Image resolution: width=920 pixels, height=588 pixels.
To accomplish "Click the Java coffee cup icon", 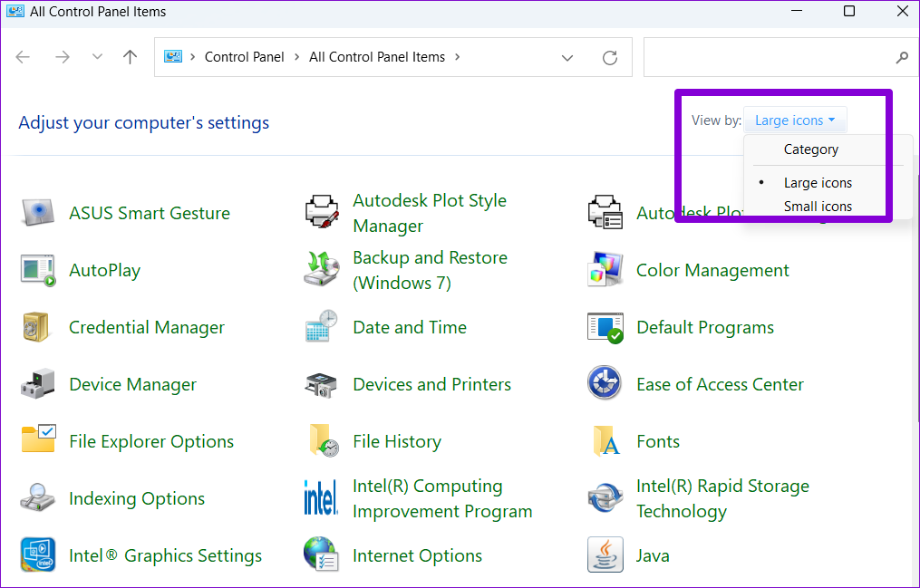I will (605, 554).
